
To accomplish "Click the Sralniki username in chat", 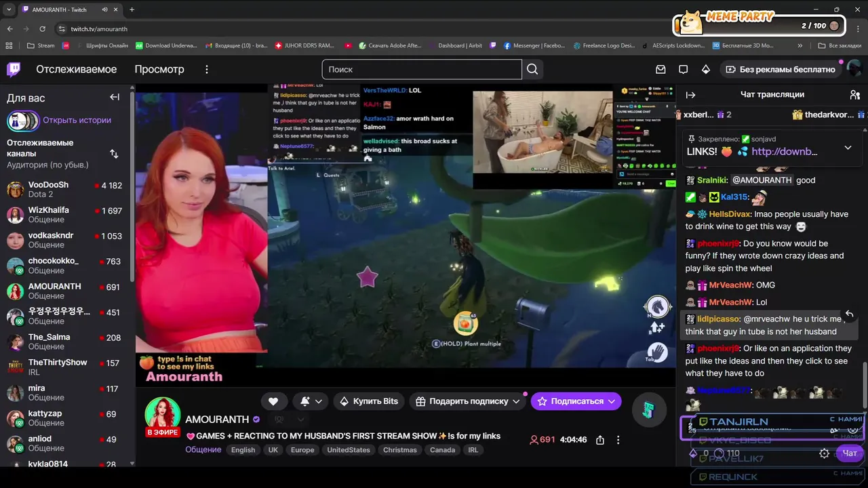I will [713, 180].
